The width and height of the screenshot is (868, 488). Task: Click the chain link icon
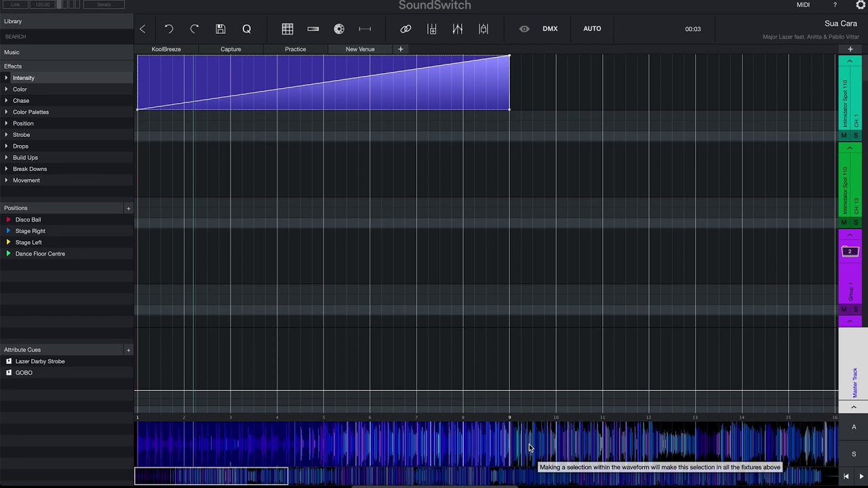[406, 29]
